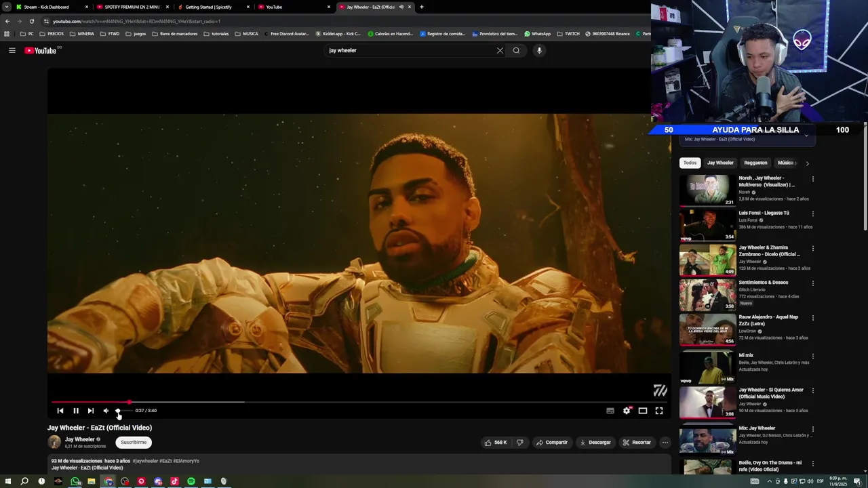The width and height of the screenshot is (868, 488).
Task: Open Spotify from the taskbar
Action: click(191, 481)
